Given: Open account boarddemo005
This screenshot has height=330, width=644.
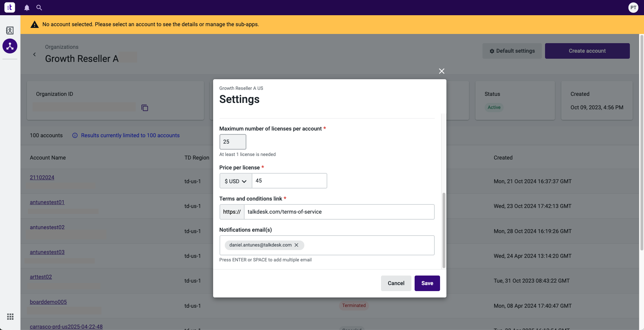Looking at the screenshot, I should 48,302.
